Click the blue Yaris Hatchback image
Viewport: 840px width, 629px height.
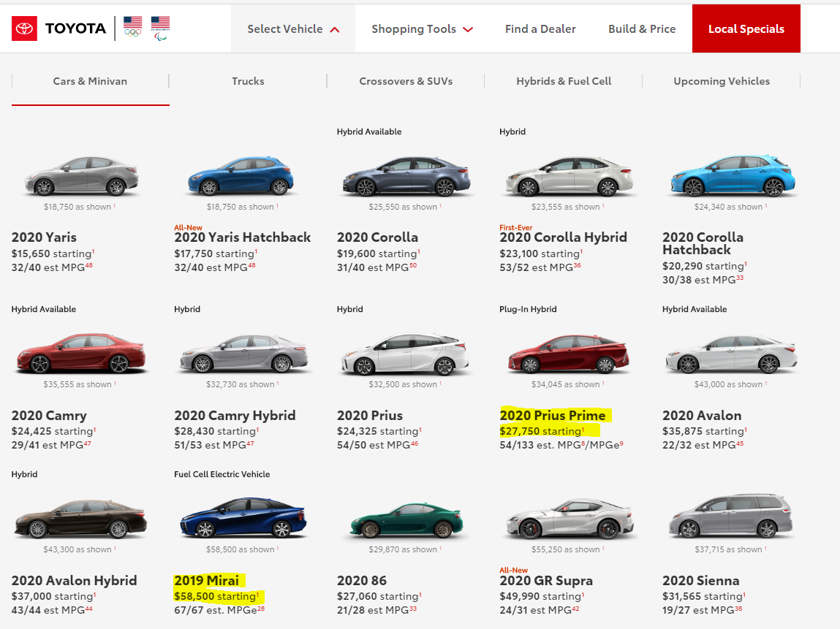241,175
